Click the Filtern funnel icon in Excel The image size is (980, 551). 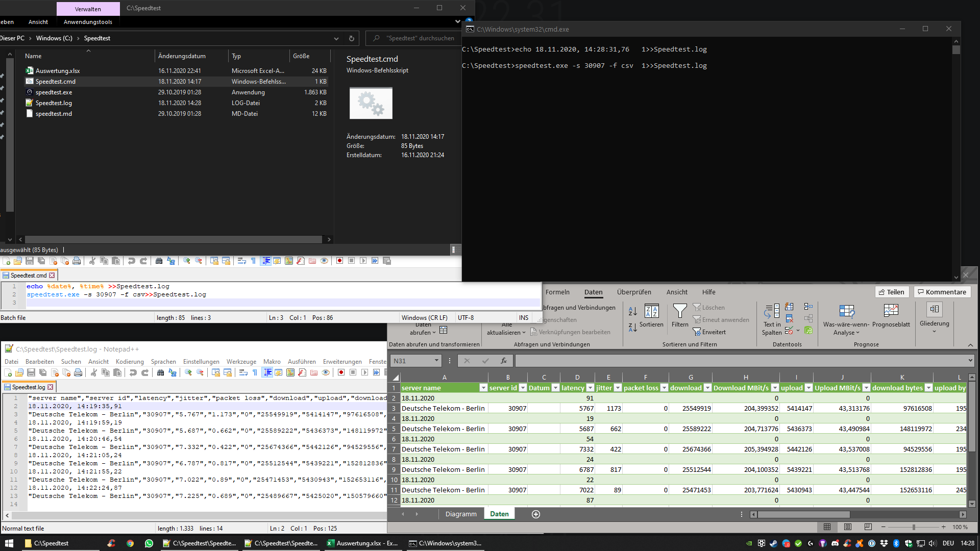tap(679, 311)
